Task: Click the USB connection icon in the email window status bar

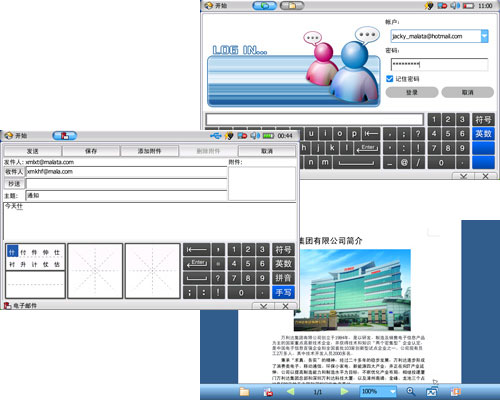Action: (x=216, y=136)
